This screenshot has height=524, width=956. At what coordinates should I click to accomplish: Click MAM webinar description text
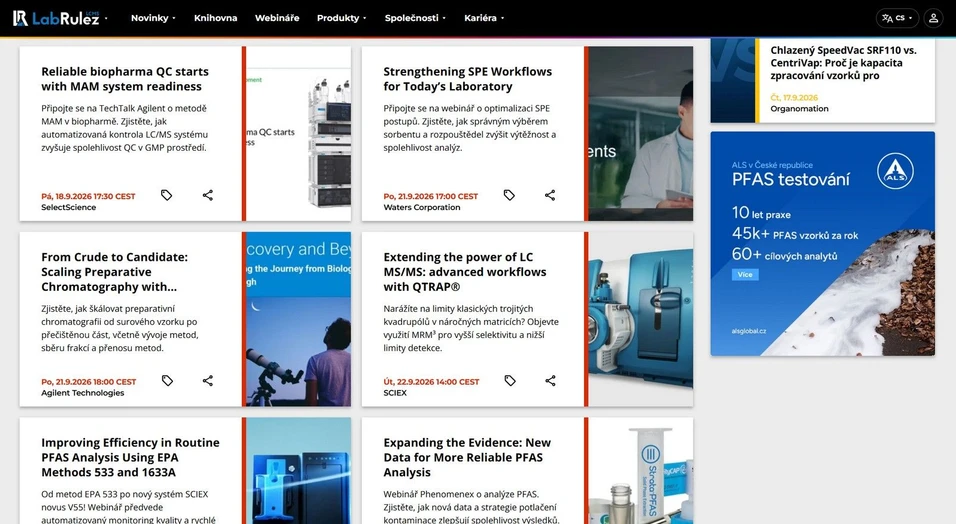click(124, 127)
